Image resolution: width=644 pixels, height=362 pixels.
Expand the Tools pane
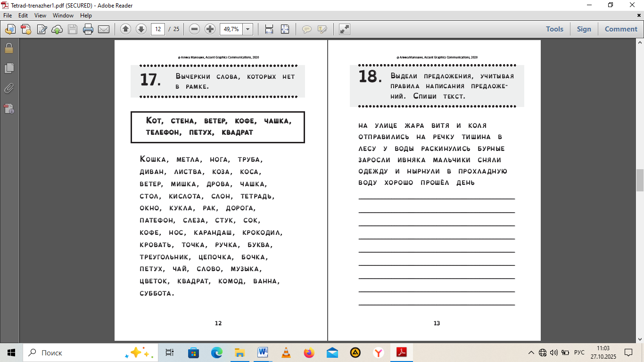pyautogui.click(x=554, y=29)
